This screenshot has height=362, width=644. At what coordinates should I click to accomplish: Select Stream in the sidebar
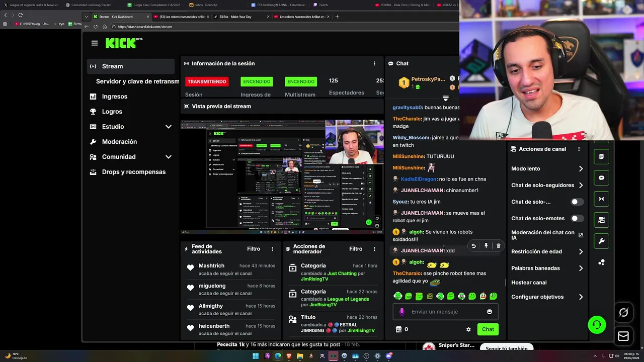(131, 66)
